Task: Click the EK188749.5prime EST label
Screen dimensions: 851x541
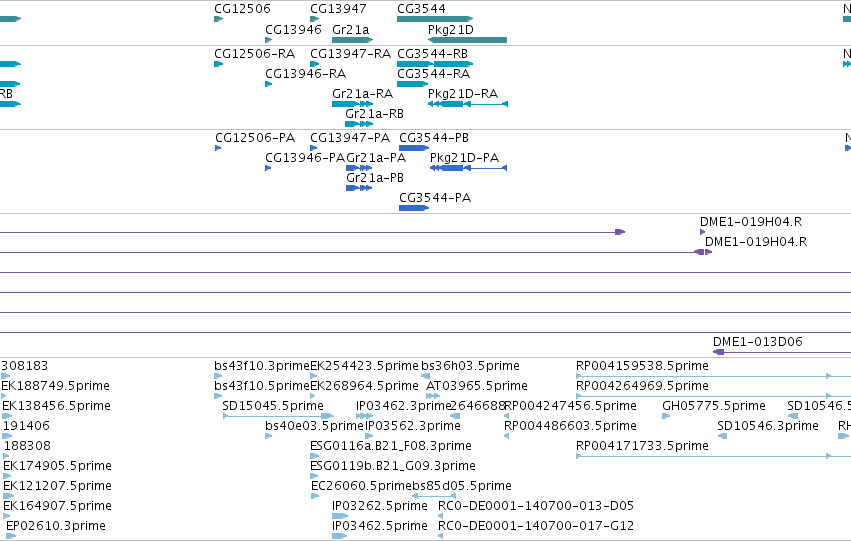Action: point(55,386)
